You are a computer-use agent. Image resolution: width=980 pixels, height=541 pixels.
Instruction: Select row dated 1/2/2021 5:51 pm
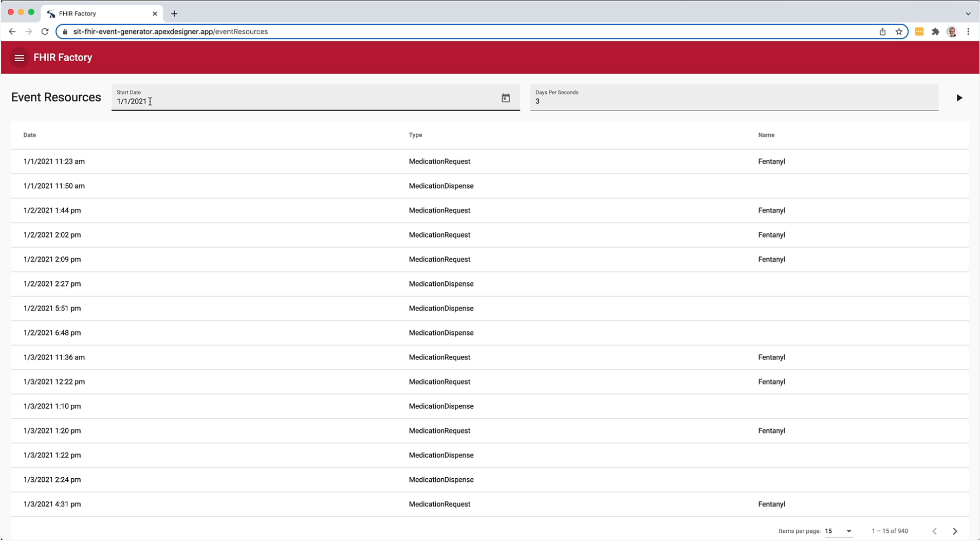(490, 309)
